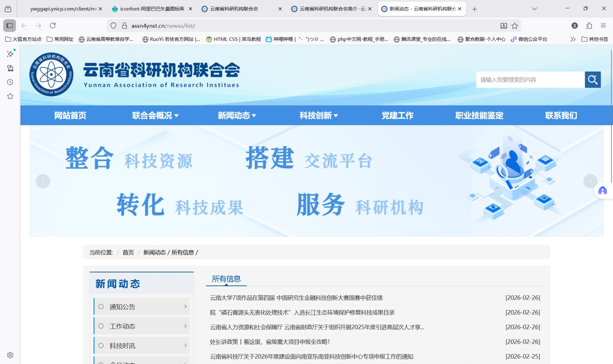613x364 pixels.
Task: Click the extensions puzzle icon in toolbar
Action: 588,26
